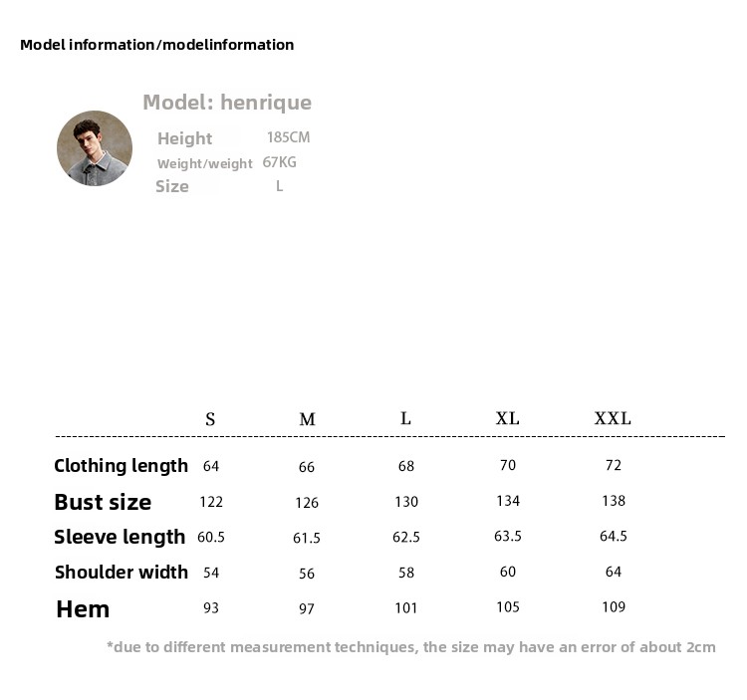Select the S size column header
The width and height of the screenshot is (747, 700).
click(x=210, y=419)
